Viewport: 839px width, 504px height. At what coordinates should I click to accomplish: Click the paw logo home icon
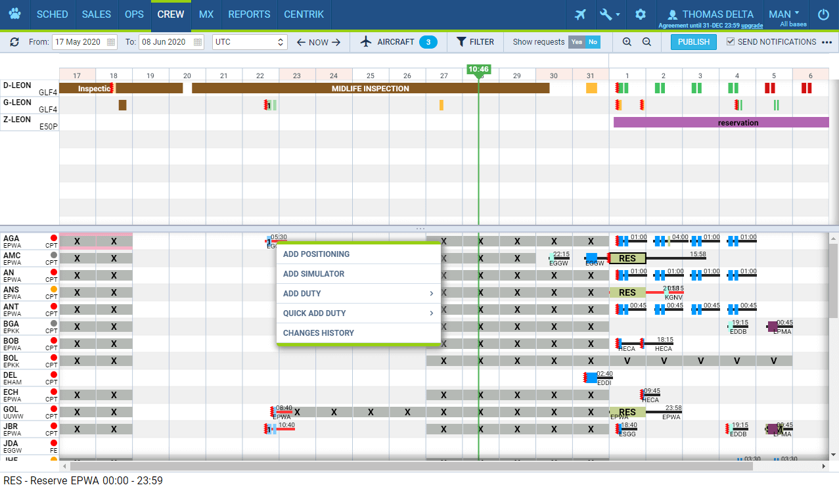[14, 14]
